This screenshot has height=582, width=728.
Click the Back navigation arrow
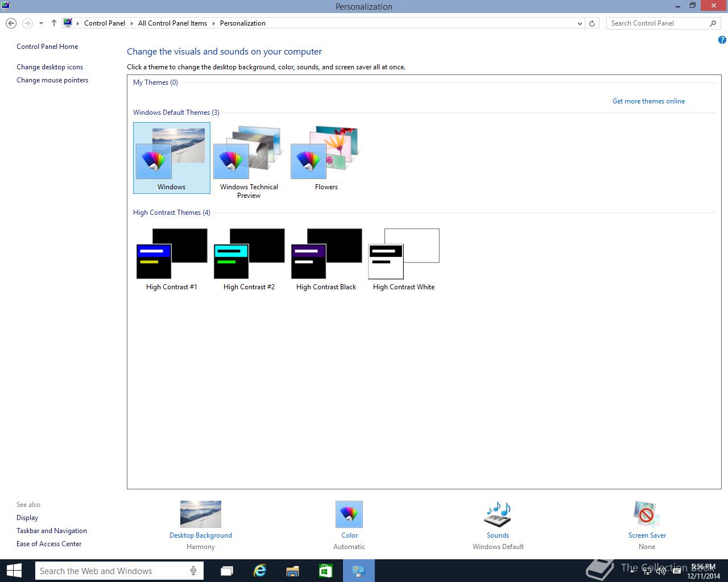[x=11, y=23]
